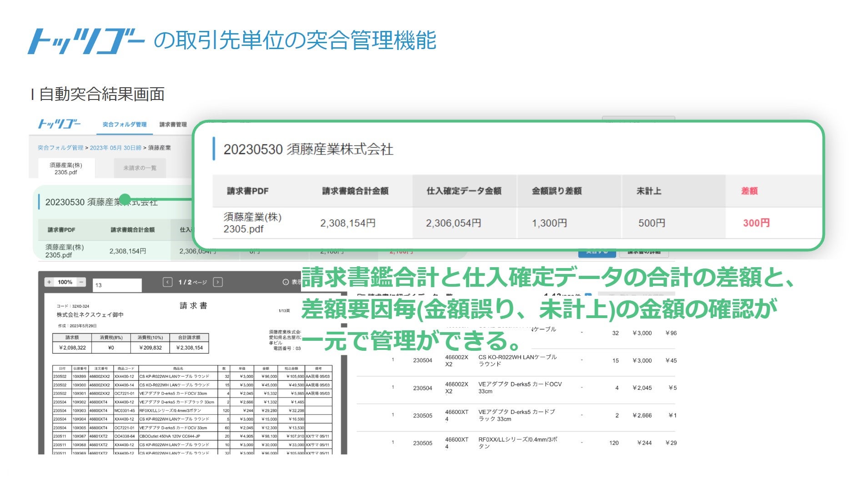
Task: Click the 未計上 column header
Action: (x=649, y=191)
